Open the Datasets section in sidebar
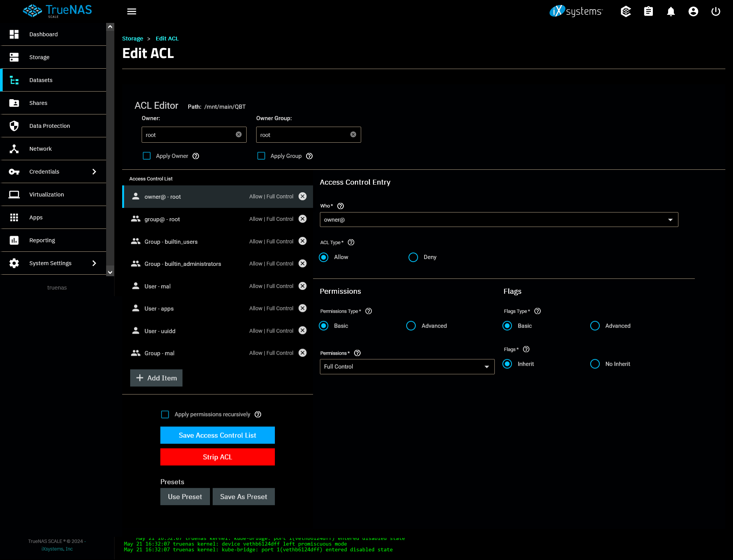The image size is (733, 560). pyautogui.click(x=40, y=80)
